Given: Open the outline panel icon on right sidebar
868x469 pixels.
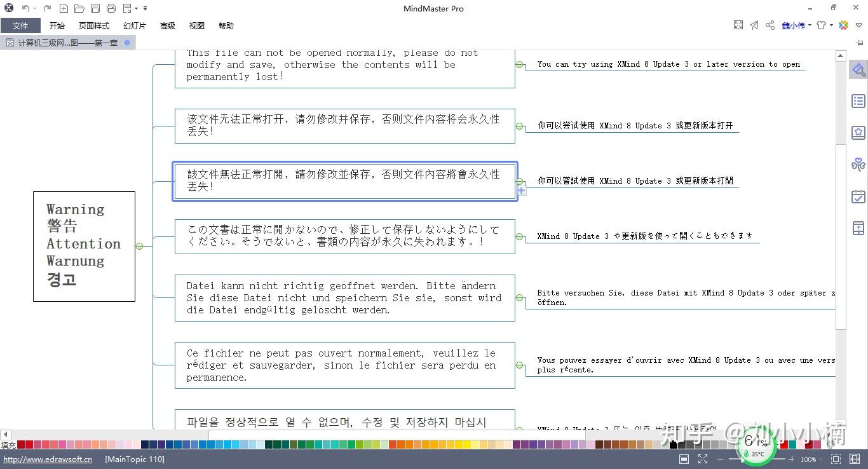Looking at the screenshot, I should click(x=858, y=100).
